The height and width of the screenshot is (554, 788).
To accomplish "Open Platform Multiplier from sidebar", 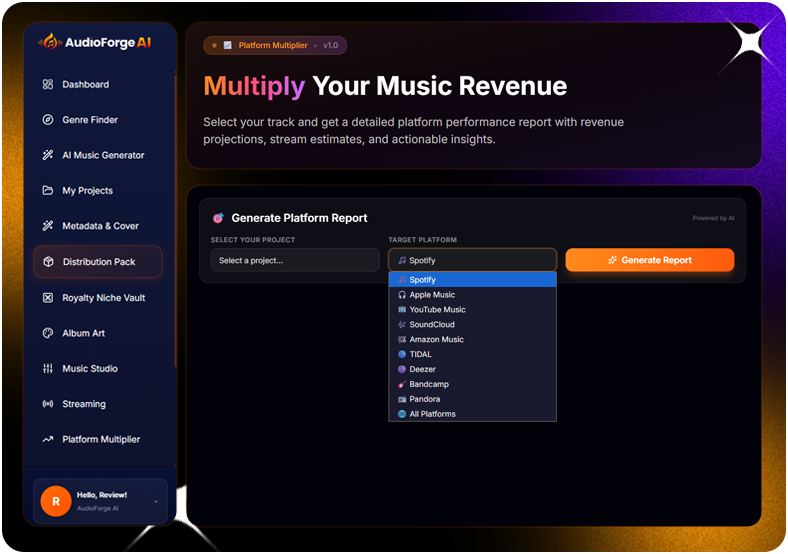I will pyautogui.click(x=97, y=439).
